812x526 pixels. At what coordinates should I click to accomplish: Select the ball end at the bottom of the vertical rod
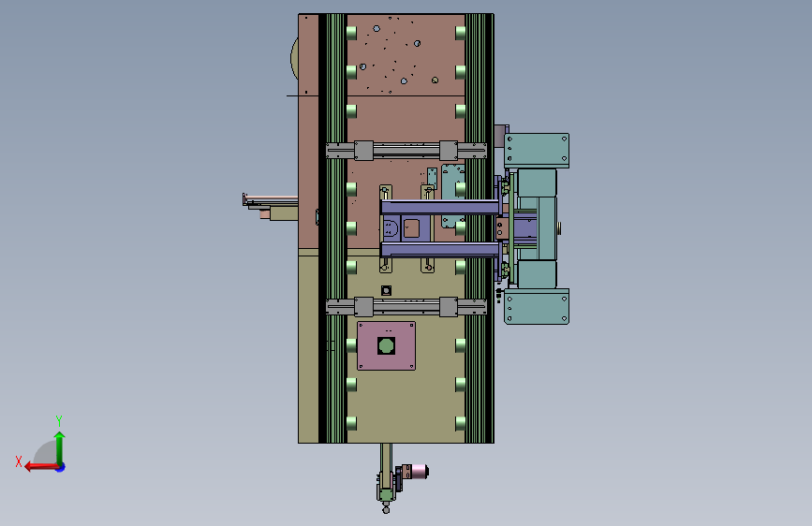[x=386, y=510]
